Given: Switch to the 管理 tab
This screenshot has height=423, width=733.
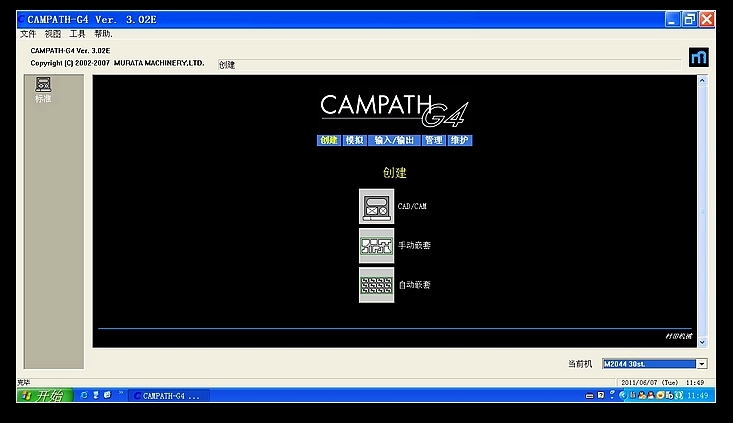Looking at the screenshot, I should [x=433, y=140].
